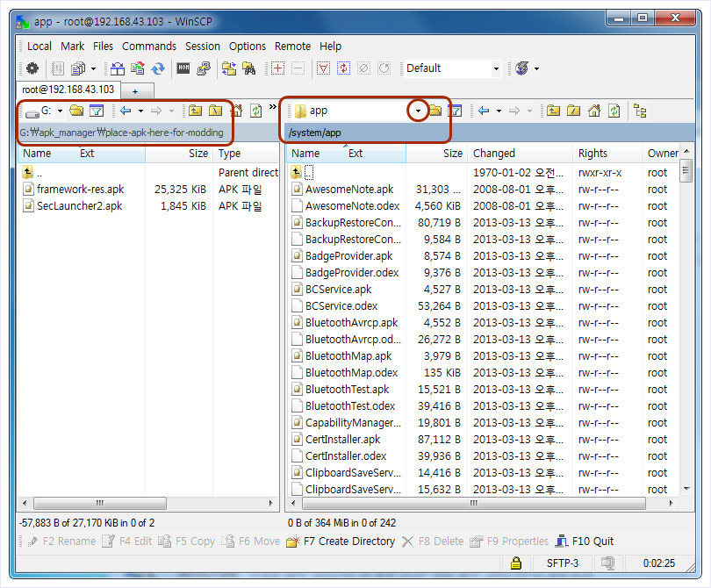Screen dimensions: 711x588
Task: Open the Commands menu
Action: 149,47
